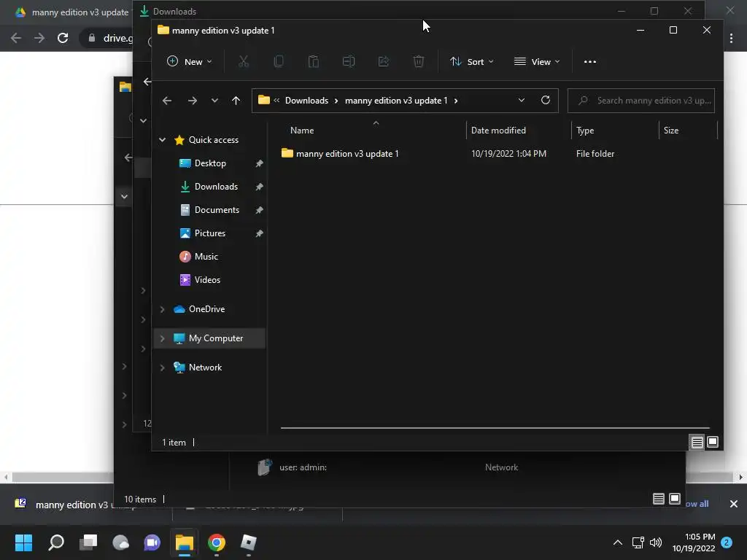Show hidden system tray icons

[617, 542]
